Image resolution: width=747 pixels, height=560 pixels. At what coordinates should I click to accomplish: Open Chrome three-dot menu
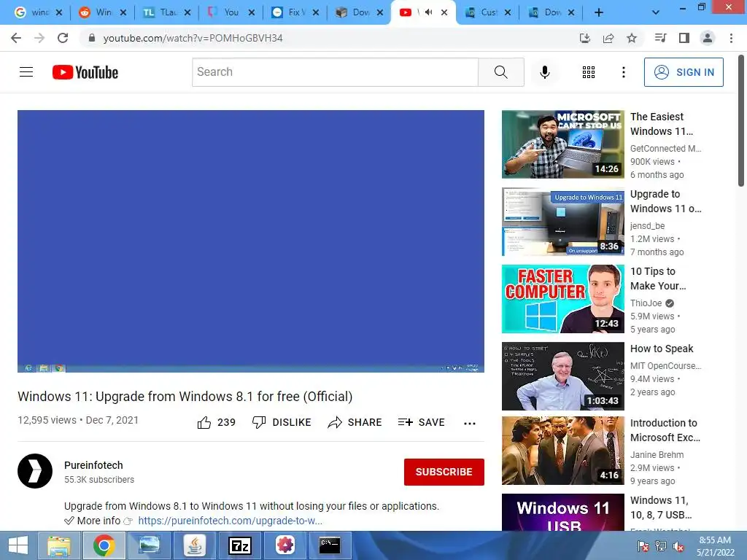pyautogui.click(x=731, y=38)
